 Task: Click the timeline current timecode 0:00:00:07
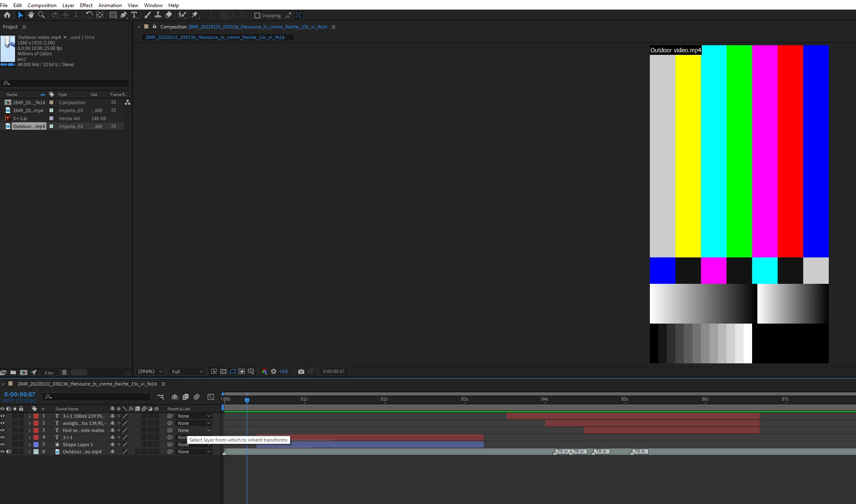click(20, 394)
